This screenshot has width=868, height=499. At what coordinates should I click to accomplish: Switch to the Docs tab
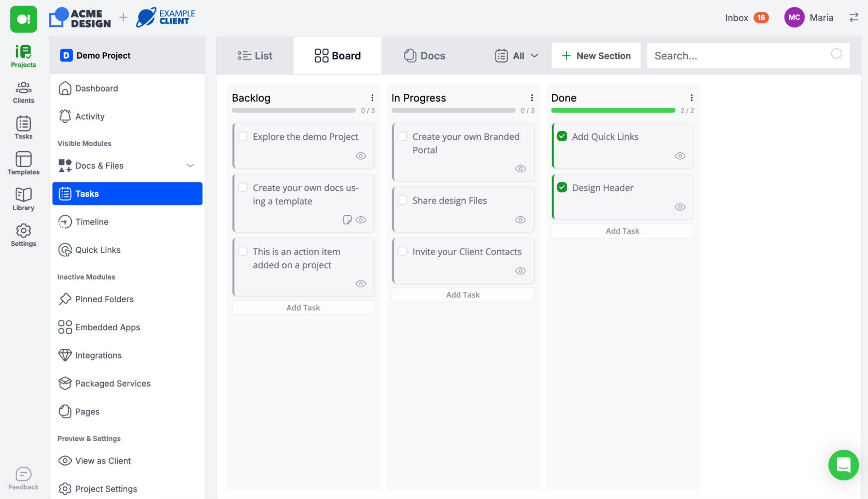423,55
